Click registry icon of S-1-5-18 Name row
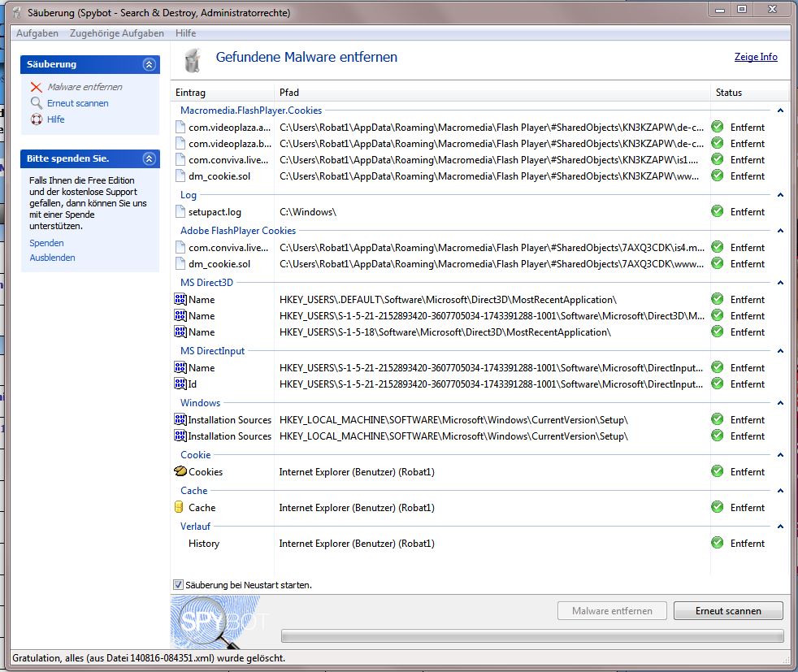This screenshot has height=672, width=798. coord(180,332)
